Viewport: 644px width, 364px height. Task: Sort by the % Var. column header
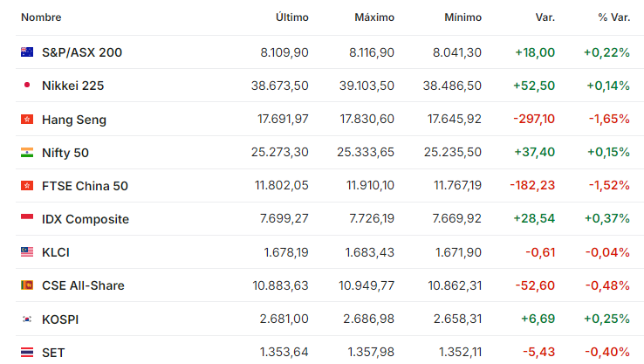614,17
